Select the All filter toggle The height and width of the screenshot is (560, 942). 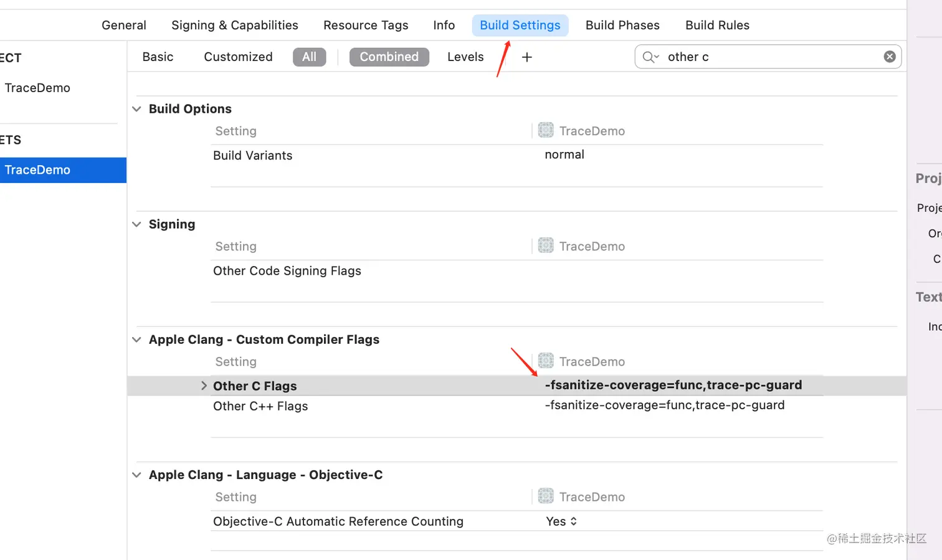click(309, 57)
